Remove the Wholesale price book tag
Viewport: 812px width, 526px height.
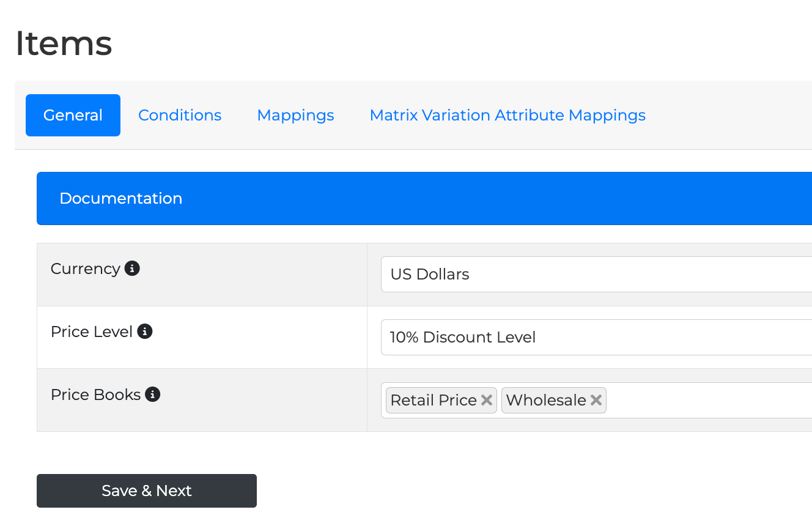click(596, 400)
